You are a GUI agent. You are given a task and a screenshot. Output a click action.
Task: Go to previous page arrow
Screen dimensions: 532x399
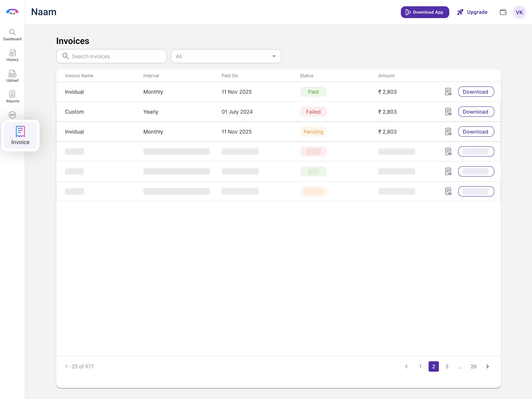(x=407, y=366)
